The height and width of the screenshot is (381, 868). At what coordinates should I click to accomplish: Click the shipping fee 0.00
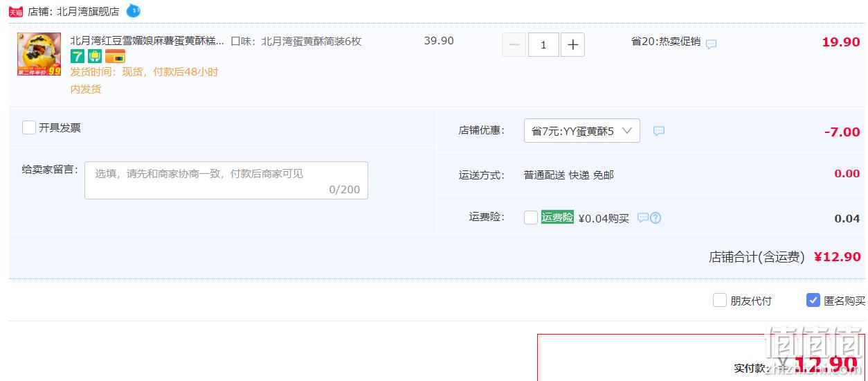click(847, 174)
